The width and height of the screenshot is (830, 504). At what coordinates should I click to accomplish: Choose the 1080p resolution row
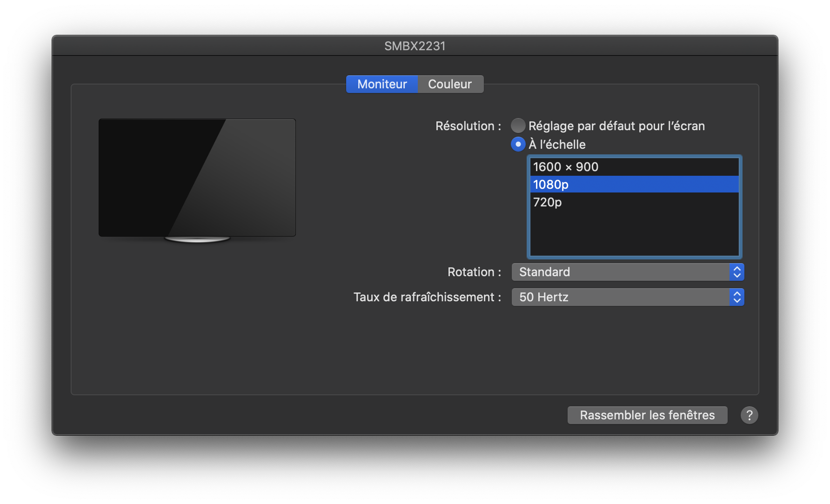pyautogui.click(x=635, y=185)
